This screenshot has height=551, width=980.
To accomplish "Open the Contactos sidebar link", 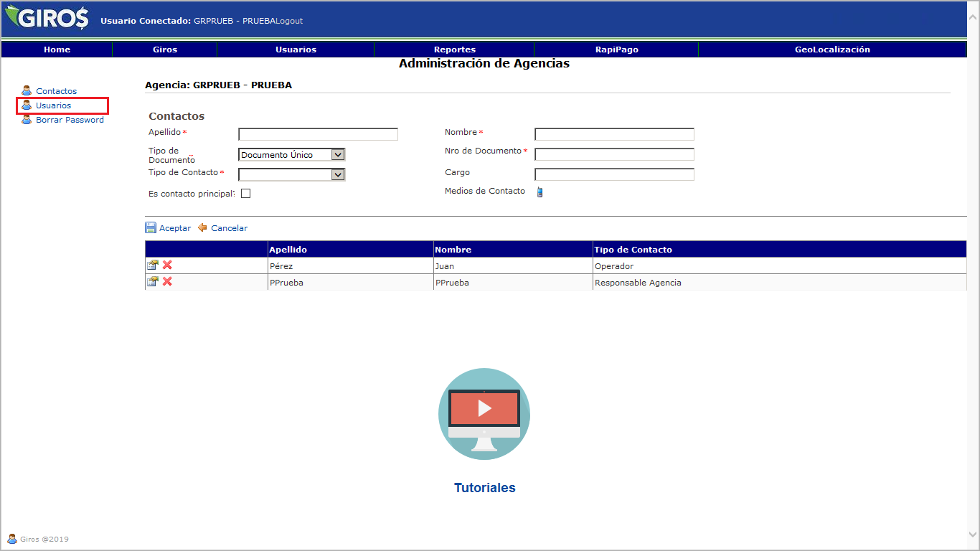I will click(56, 91).
